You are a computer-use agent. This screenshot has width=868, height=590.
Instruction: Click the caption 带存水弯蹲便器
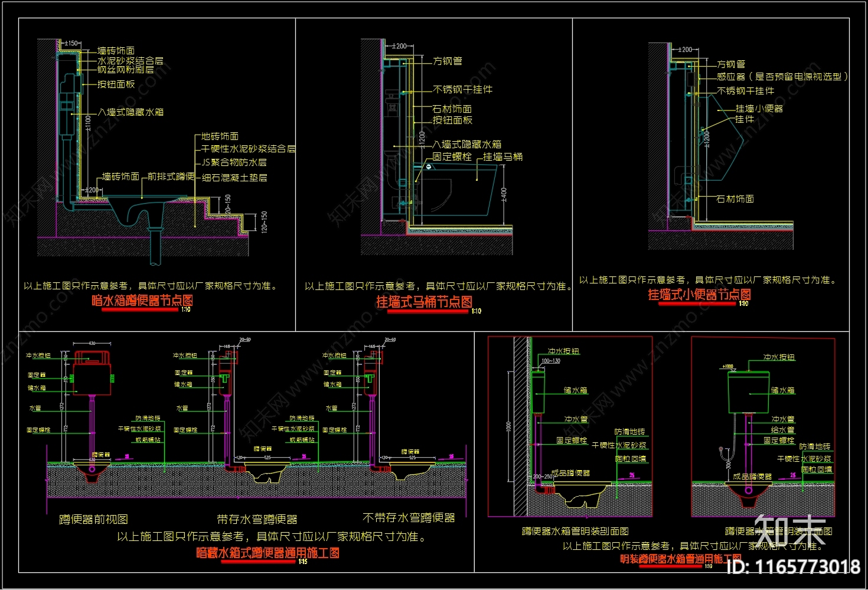tap(257, 520)
